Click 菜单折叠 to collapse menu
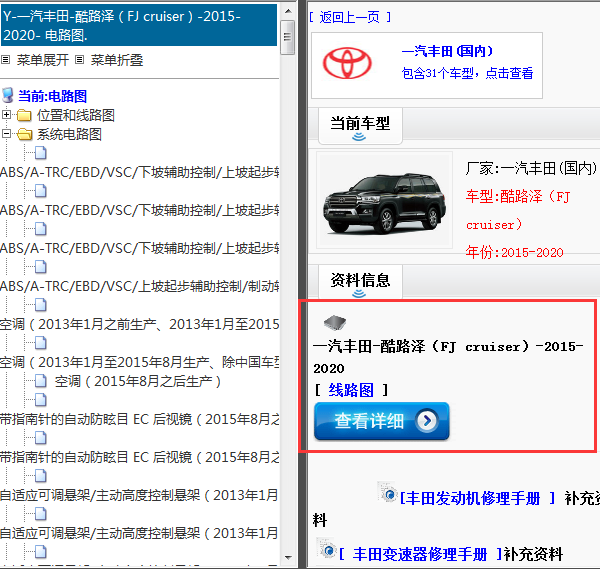Screen dimensions: 600x569 [117, 60]
